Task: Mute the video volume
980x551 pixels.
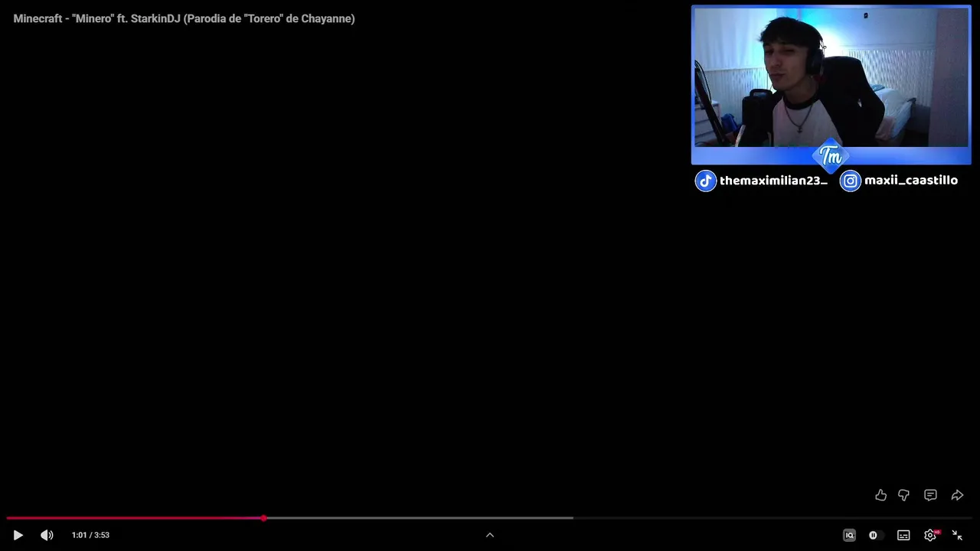Action: 47,535
